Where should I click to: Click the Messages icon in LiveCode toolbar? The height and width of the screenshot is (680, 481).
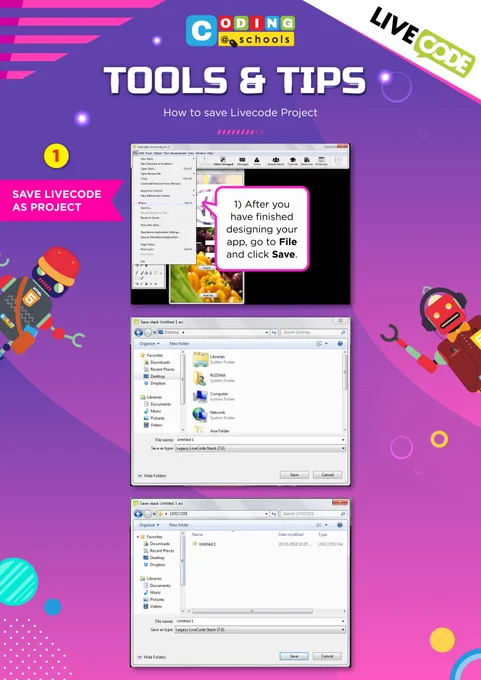[x=242, y=161]
